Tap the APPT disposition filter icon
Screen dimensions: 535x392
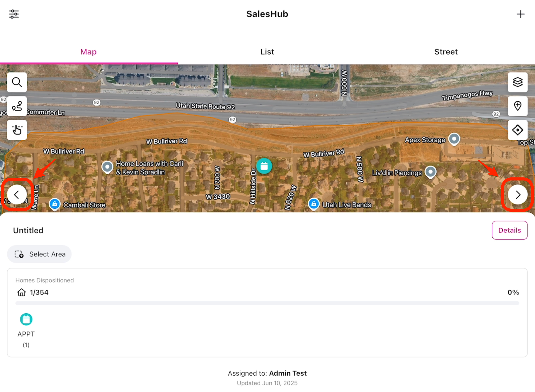coord(26,319)
